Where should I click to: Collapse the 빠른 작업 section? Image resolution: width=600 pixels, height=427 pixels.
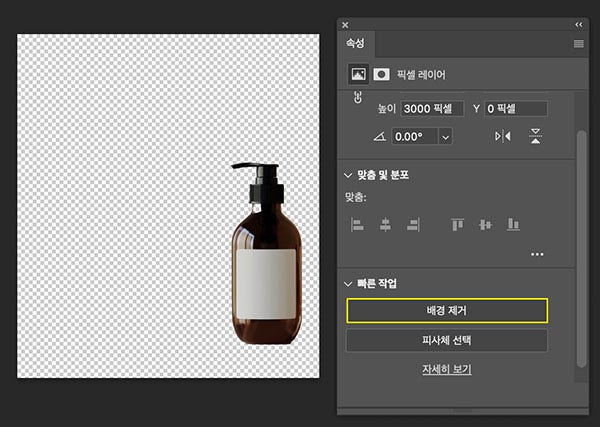click(x=347, y=284)
